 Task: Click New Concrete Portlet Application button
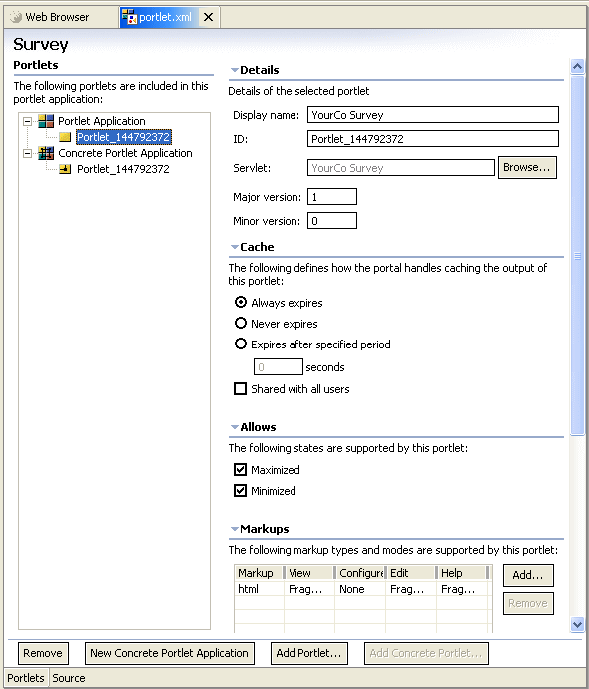[x=170, y=653]
